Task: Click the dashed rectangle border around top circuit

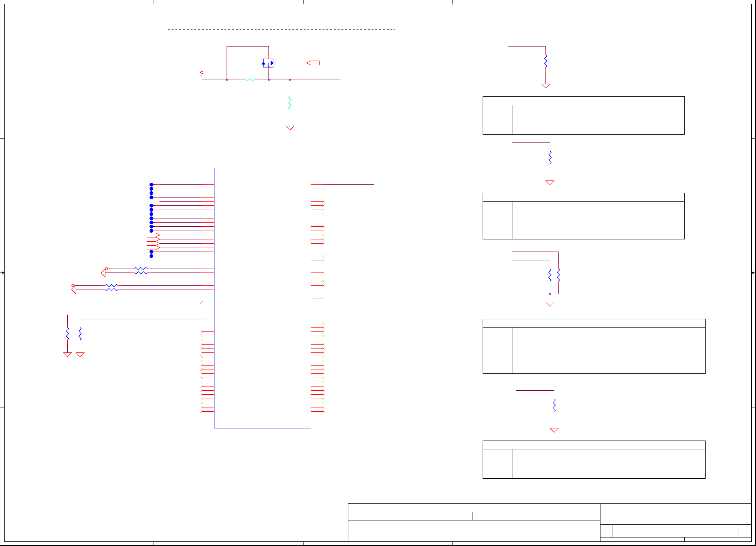Action: point(281,30)
